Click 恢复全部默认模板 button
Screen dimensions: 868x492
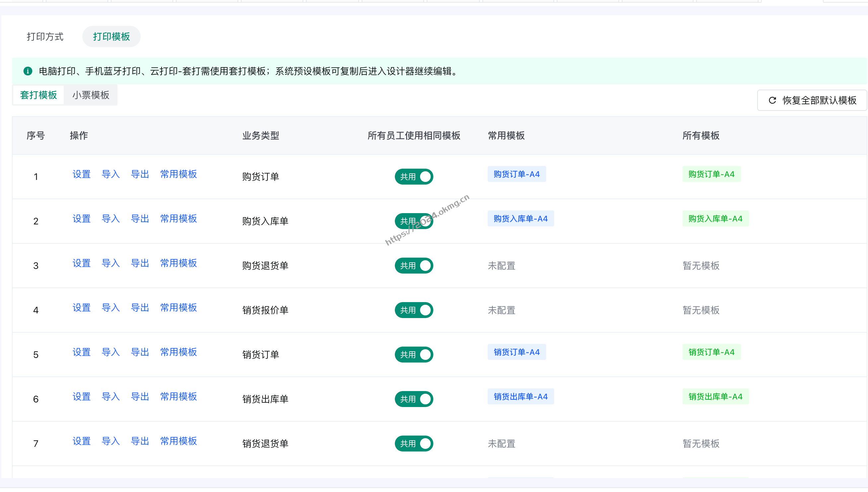tap(812, 100)
